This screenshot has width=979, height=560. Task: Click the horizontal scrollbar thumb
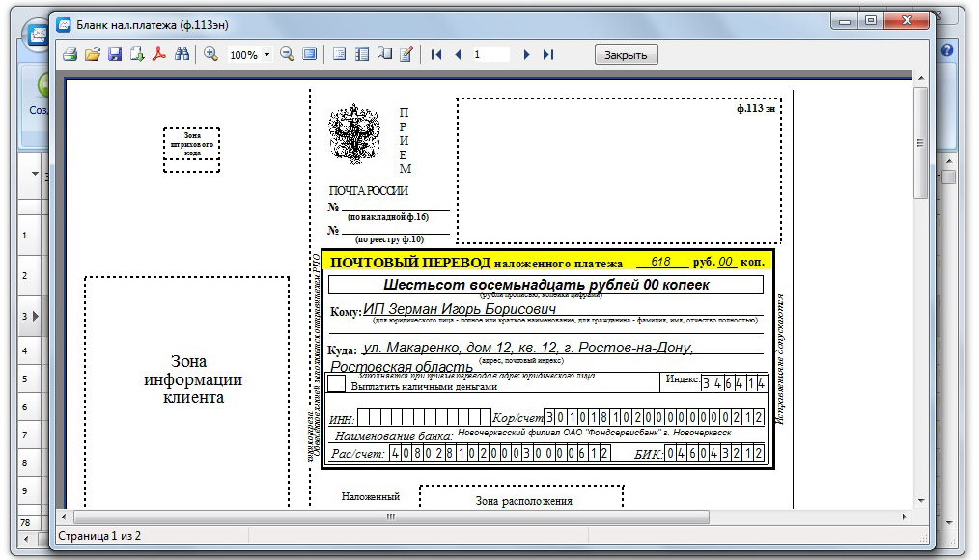coord(391,517)
